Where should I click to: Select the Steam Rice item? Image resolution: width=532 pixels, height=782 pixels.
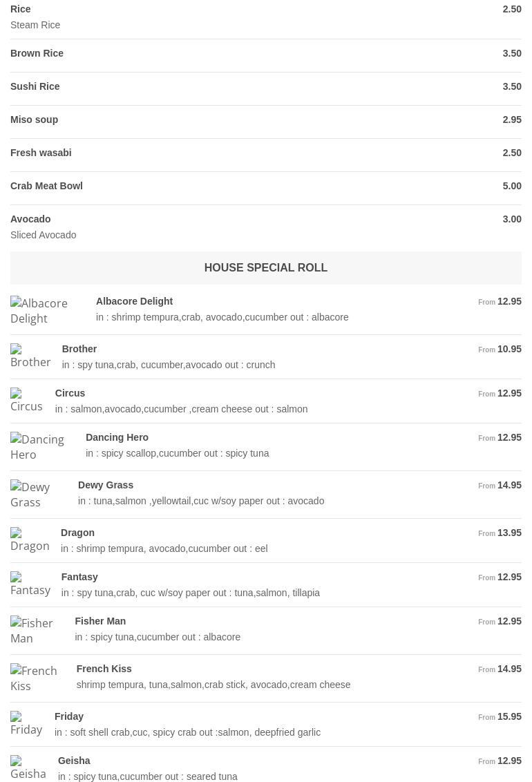35,25
